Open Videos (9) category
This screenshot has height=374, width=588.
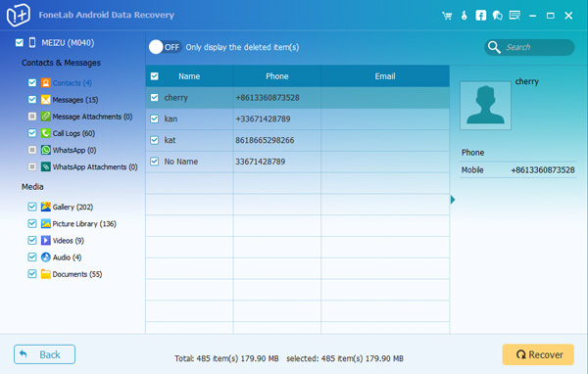coord(69,241)
